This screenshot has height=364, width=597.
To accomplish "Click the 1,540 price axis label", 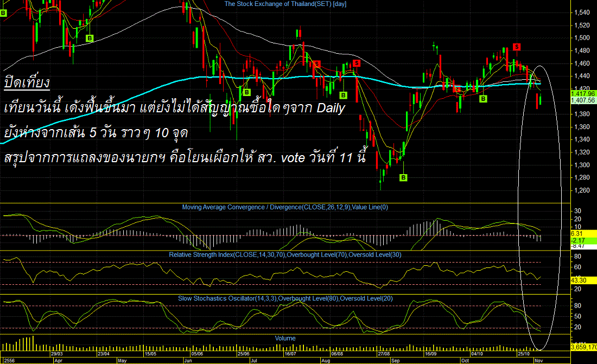I will (x=582, y=12).
